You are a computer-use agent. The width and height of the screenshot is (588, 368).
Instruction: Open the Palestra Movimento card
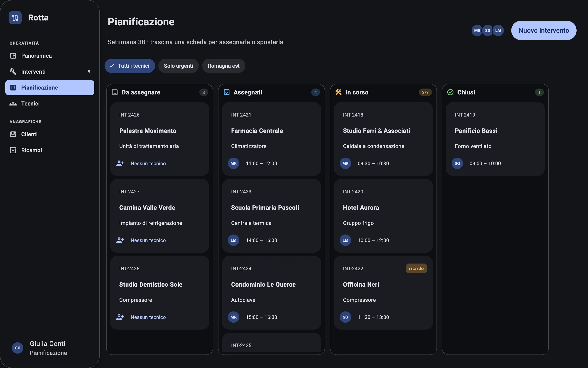pos(160,139)
